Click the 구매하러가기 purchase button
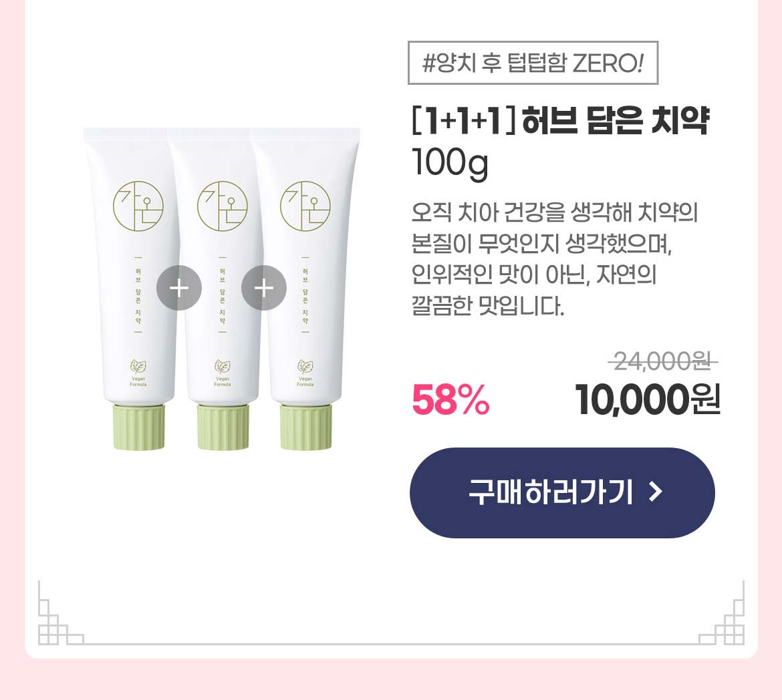 point(562,492)
